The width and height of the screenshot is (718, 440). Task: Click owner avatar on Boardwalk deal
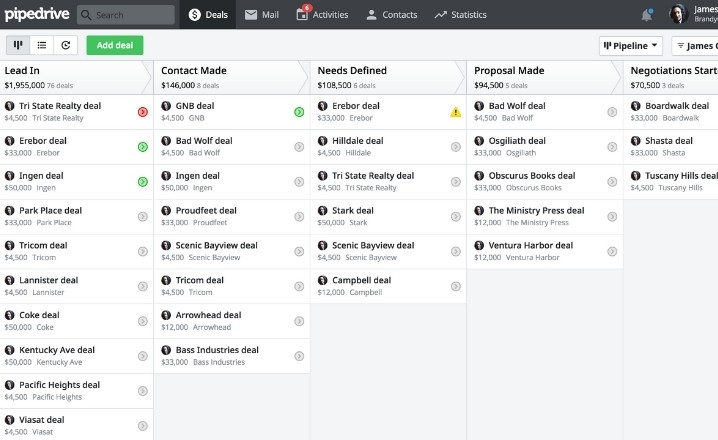pyautogui.click(x=636, y=106)
